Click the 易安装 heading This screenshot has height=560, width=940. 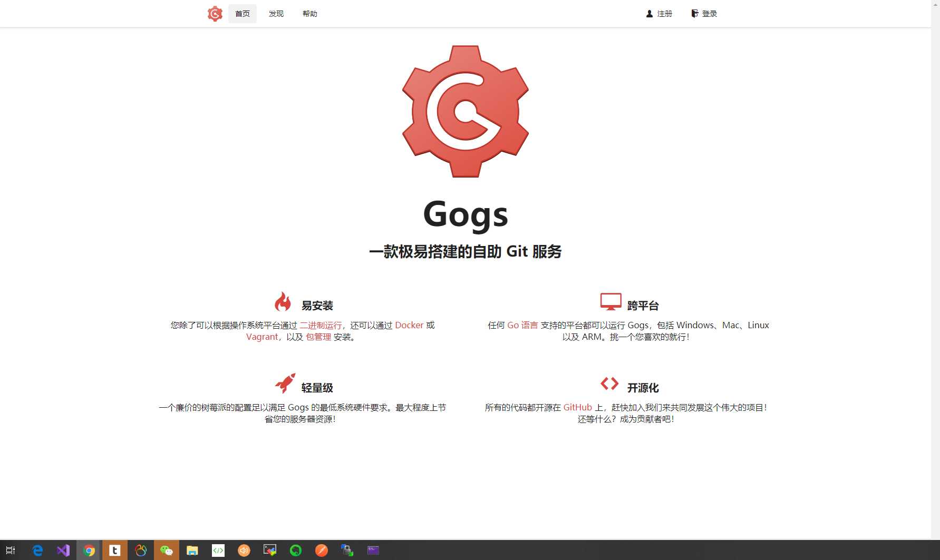(x=317, y=306)
